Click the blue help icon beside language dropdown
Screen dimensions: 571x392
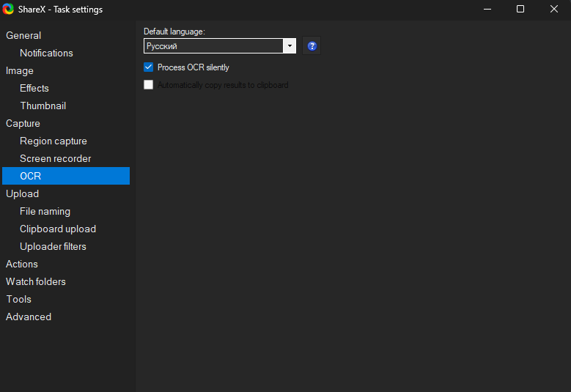(x=312, y=46)
